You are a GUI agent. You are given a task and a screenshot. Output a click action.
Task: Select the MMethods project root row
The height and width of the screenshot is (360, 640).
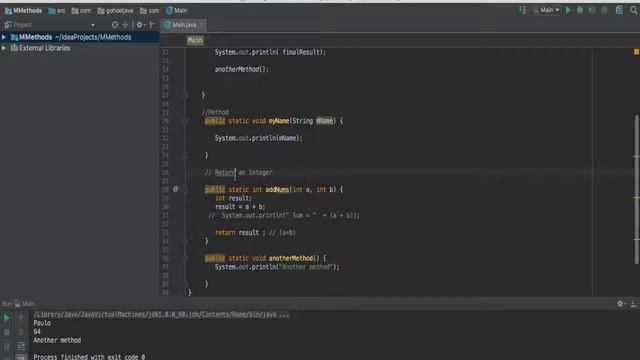click(80, 37)
